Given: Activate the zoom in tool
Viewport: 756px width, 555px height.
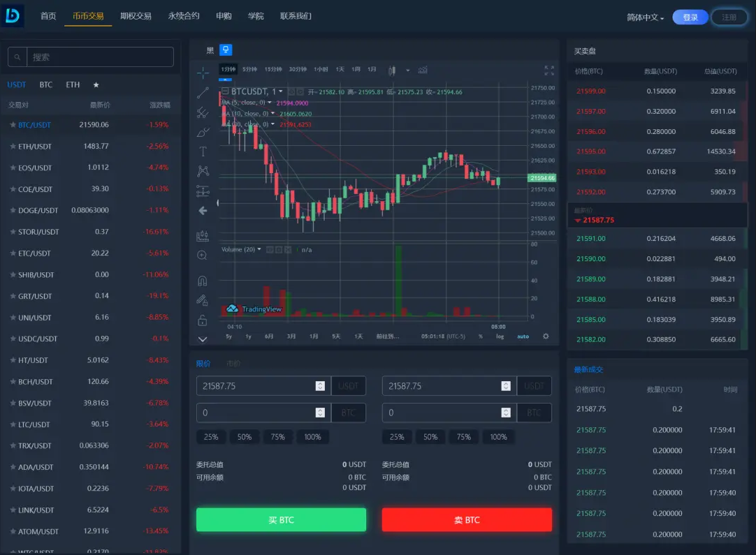Looking at the screenshot, I should pyautogui.click(x=203, y=256).
